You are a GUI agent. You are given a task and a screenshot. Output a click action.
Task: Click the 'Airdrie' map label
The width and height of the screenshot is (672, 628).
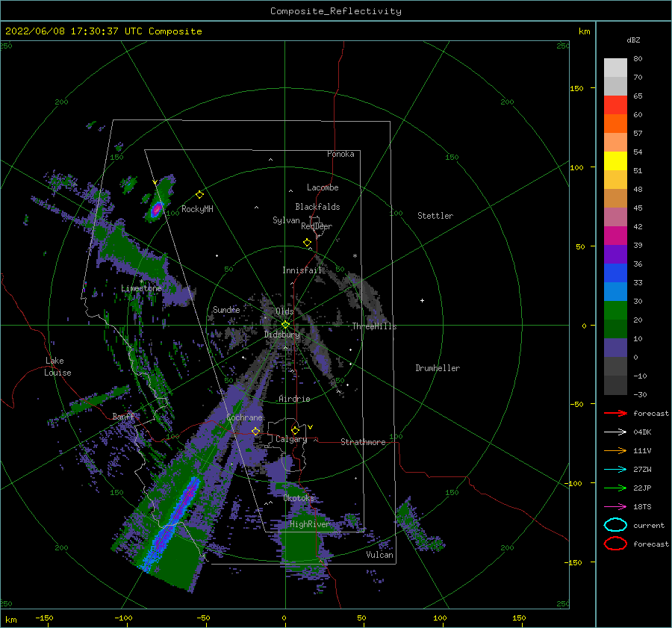coord(294,399)
